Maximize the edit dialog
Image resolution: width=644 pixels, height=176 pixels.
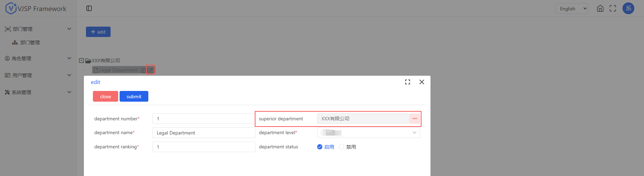pyautogui.click(x=408, y=82)
